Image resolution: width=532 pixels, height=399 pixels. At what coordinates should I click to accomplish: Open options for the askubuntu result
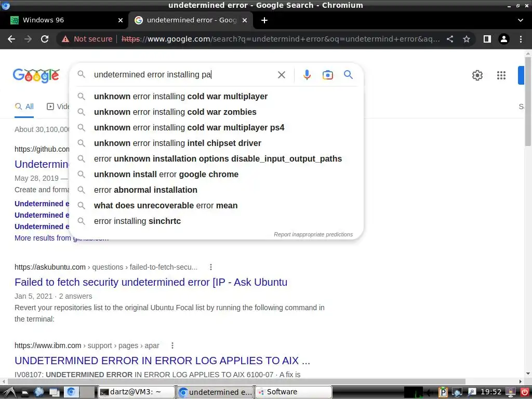point(211,267)
